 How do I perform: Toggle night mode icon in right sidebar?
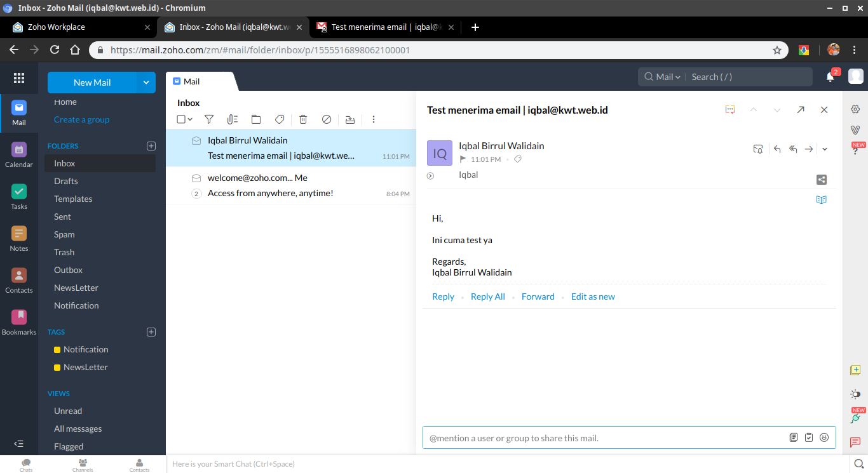[x=855, y=394]
